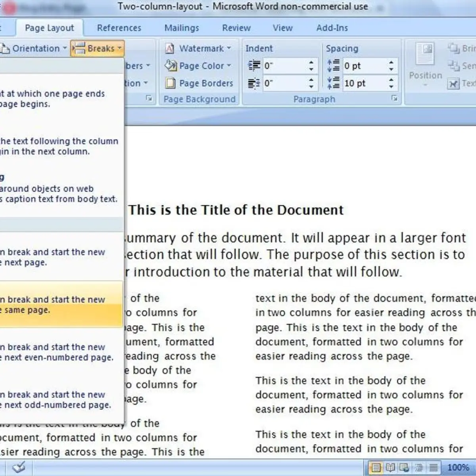Switch to Full Screen Reading view
Image resolution: width=476 pixels, height=476 pixels.
[390, 468]
